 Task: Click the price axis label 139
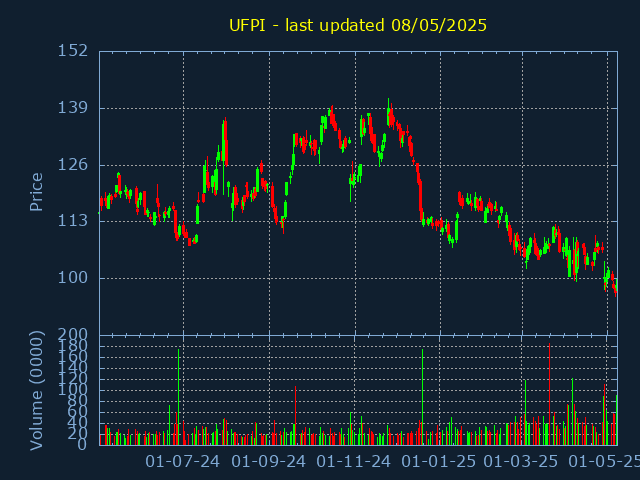(73, 108)
